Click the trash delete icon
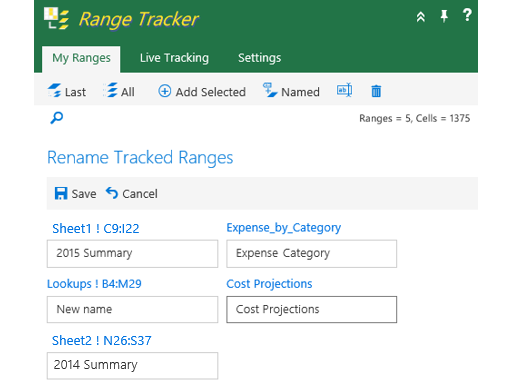512x384 pixels. [376, 91]
